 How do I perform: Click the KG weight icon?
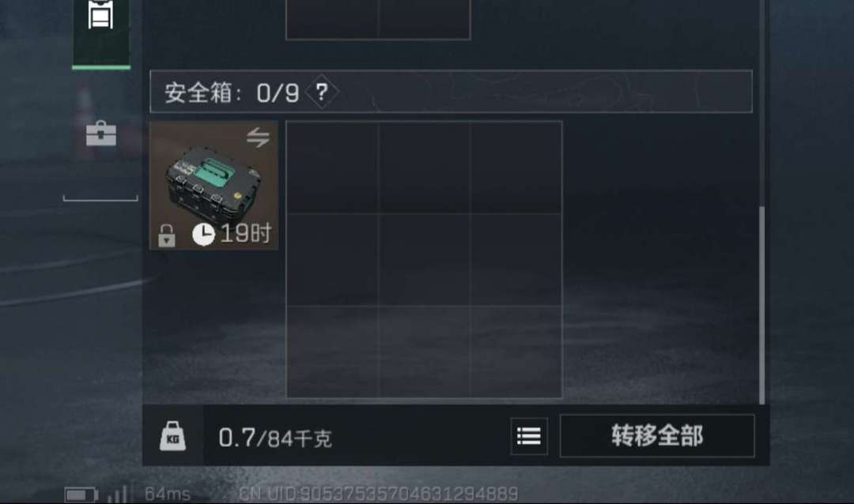click(172, 436)
